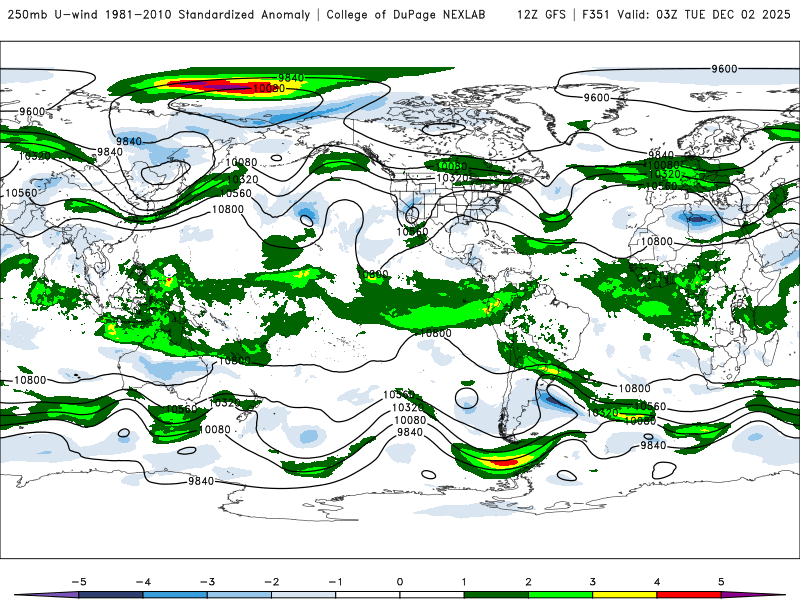Select the light blue segment between -3 and -2
Screen dimensions: 800x600
[x=240, y=595]
